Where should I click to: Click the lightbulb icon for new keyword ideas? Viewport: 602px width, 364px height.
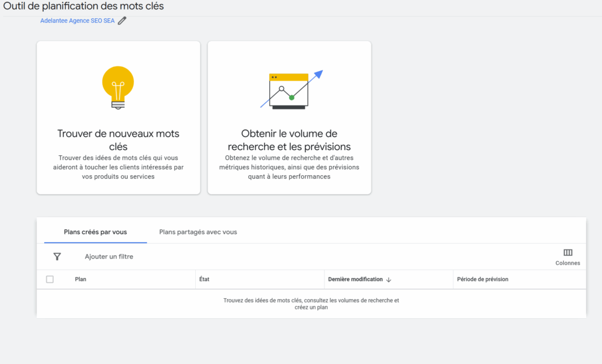[x=118, y=88]
